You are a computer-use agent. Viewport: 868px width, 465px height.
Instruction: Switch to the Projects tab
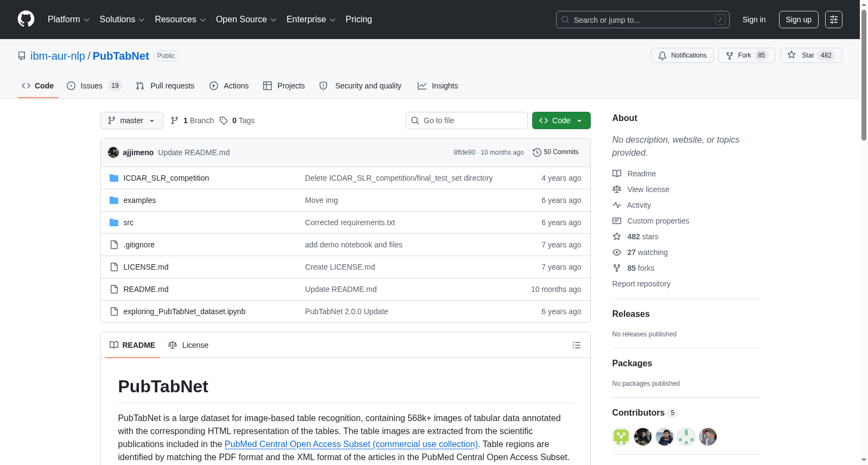(x=284, y=86)
